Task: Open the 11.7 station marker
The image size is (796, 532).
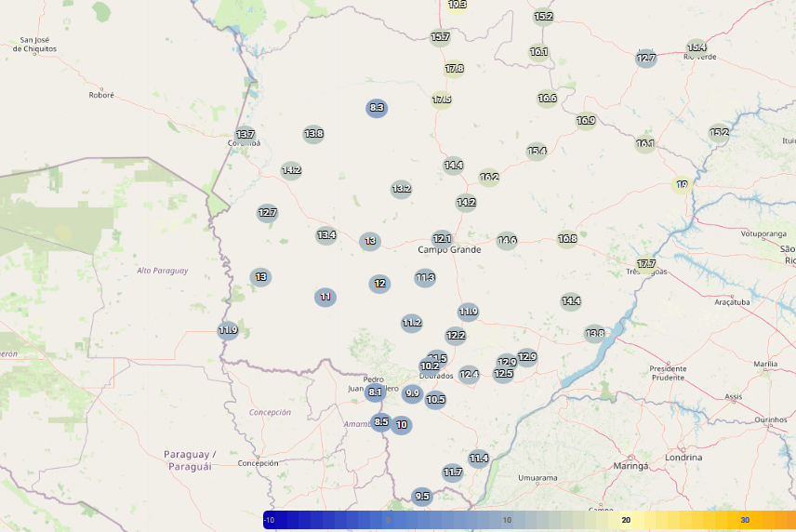Action: (x=452, y=473)
